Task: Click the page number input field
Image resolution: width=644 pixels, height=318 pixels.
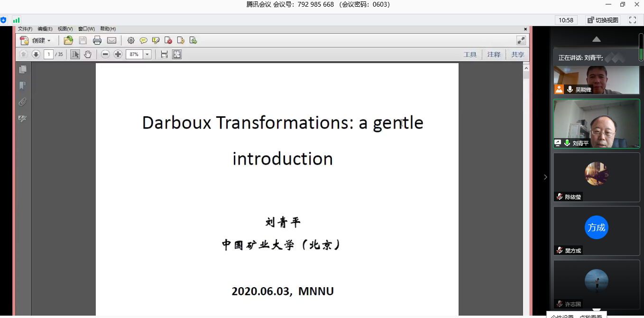Action: point(48,55)
